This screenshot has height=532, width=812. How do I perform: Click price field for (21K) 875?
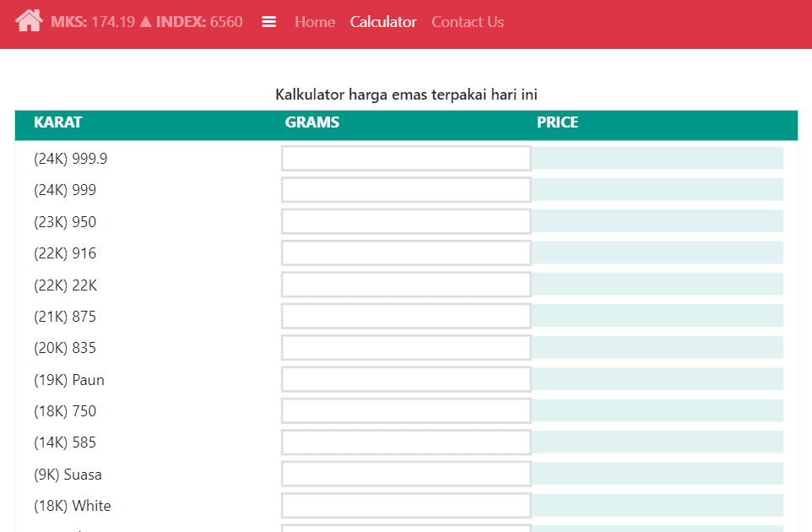658,316
